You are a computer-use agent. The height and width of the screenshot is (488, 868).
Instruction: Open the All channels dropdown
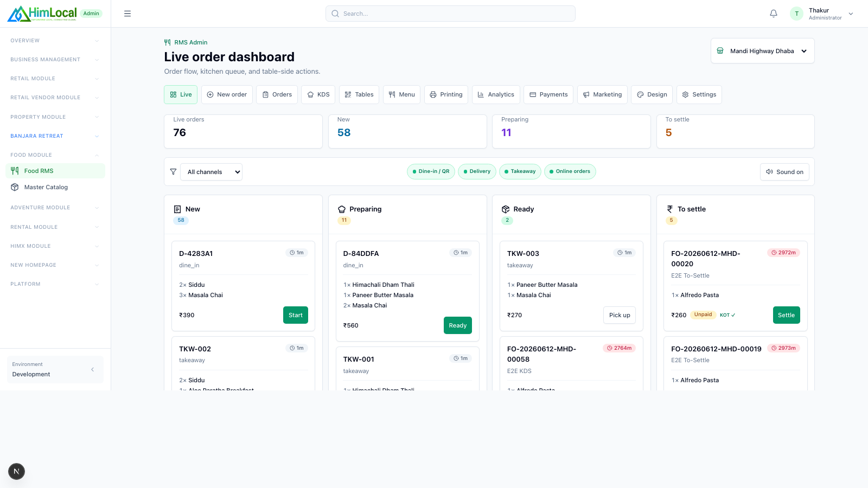[211, 172]
